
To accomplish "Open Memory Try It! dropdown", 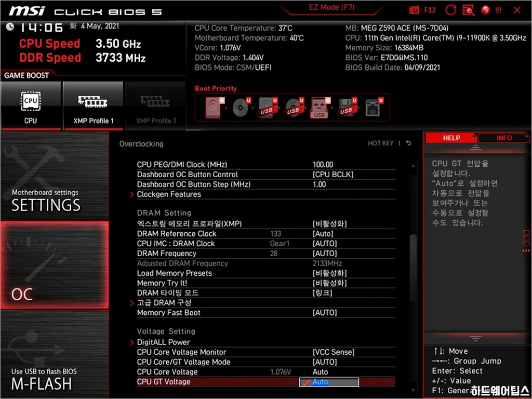I will click(329, 283).
